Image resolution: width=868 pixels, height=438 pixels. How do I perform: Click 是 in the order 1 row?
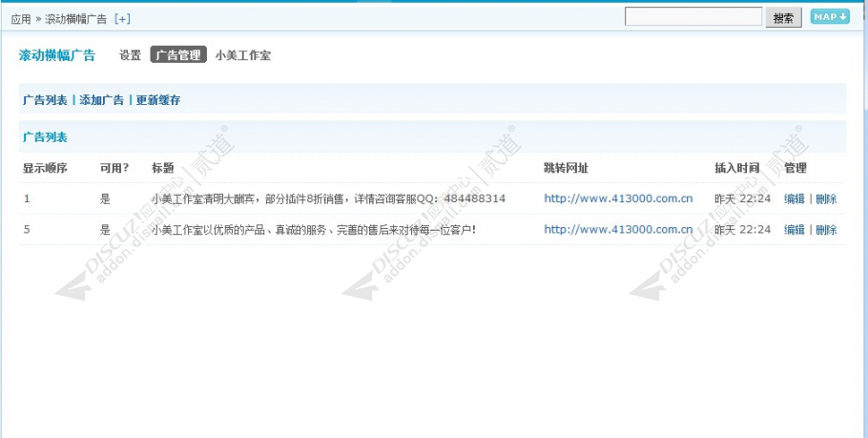click(x=105, y=198)
